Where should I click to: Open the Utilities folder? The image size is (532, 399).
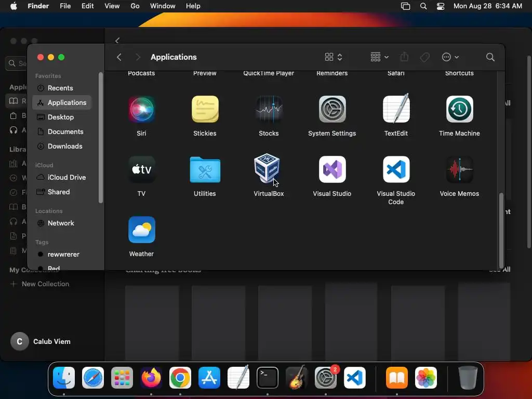click(205, 169)
